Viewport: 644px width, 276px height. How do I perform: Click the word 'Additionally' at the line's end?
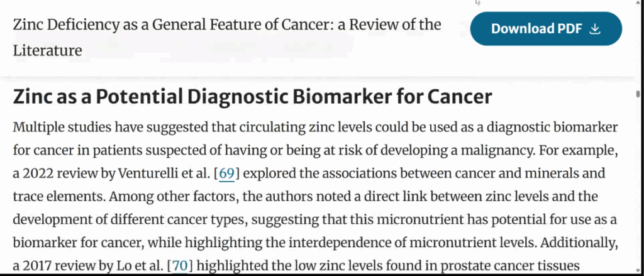point(579,243)
